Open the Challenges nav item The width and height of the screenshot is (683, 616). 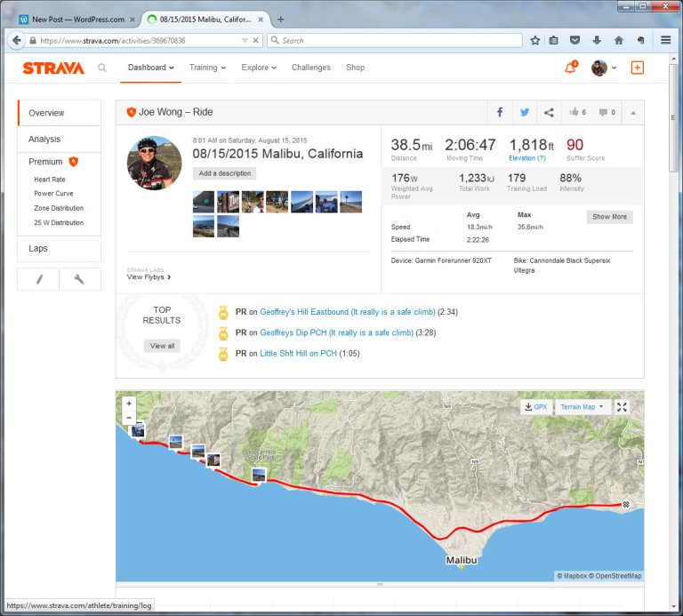click(x=311, y=68)
